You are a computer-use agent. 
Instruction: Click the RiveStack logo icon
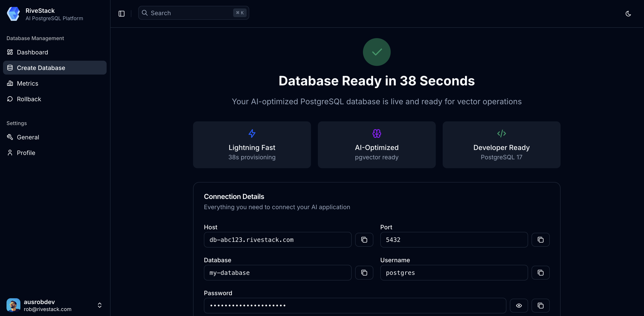pos(13,14)
